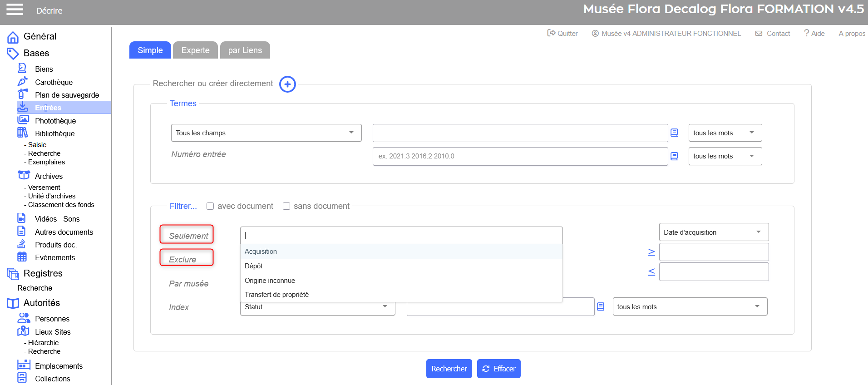868x385 pixels.
Task: Open the hamburger menu icon
Action: 15,10
